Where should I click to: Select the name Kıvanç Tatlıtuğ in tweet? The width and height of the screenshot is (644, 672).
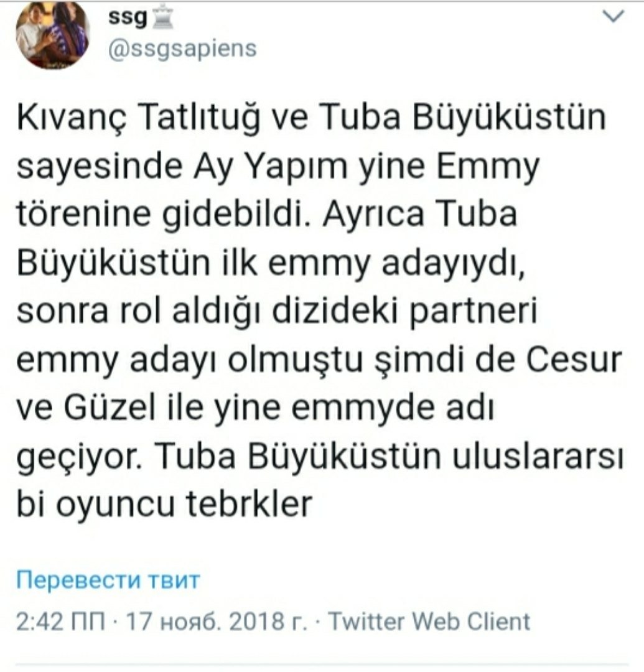click(x=138, y=118)
